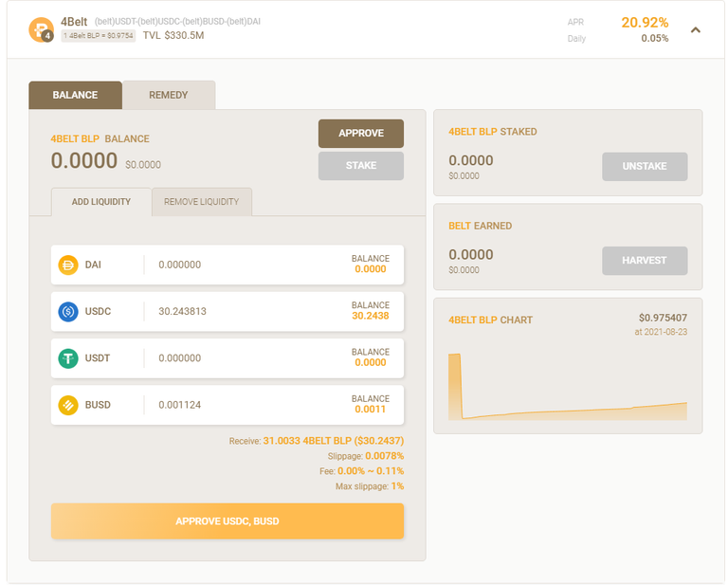The image size is (728, 585).
Task: Click the BUSD balance value 0.0011
Action: tap(371, 410)
